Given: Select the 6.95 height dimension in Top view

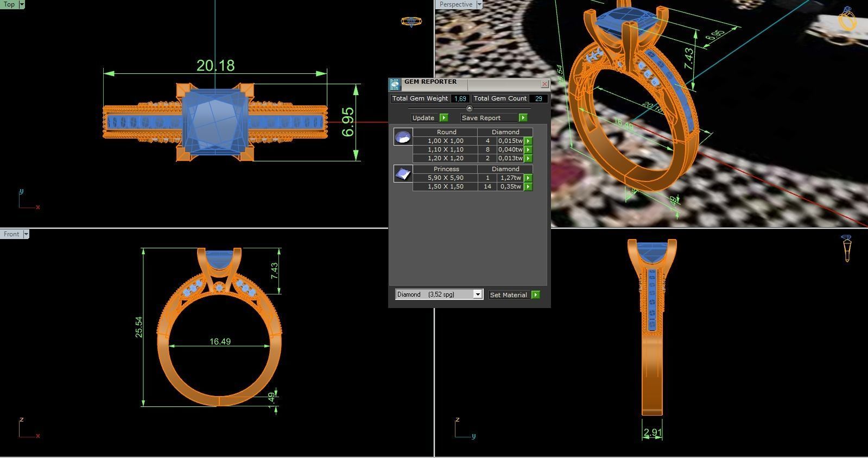Looking at the screenshot, I should pyautogui.click(x=348, y=122).
